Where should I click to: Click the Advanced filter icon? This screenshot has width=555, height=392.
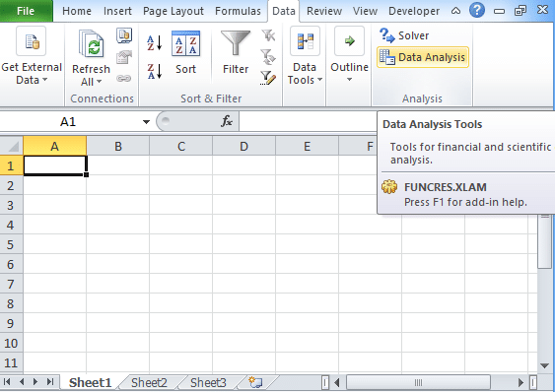pyautogui.click(x=268, y=78)
